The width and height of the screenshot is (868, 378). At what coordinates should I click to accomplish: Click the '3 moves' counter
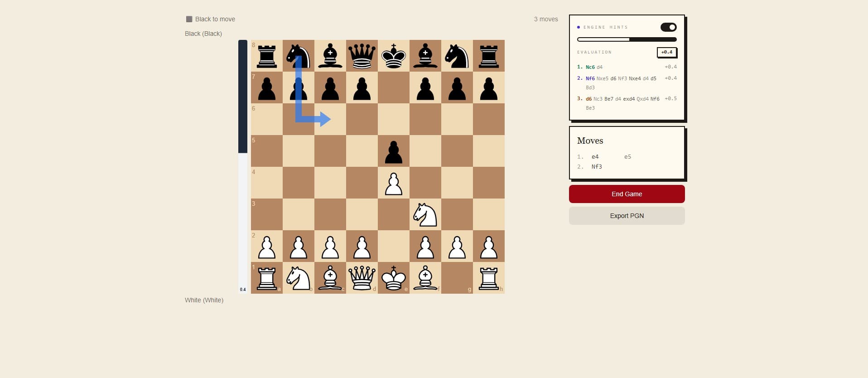click(x=546, y=19)
